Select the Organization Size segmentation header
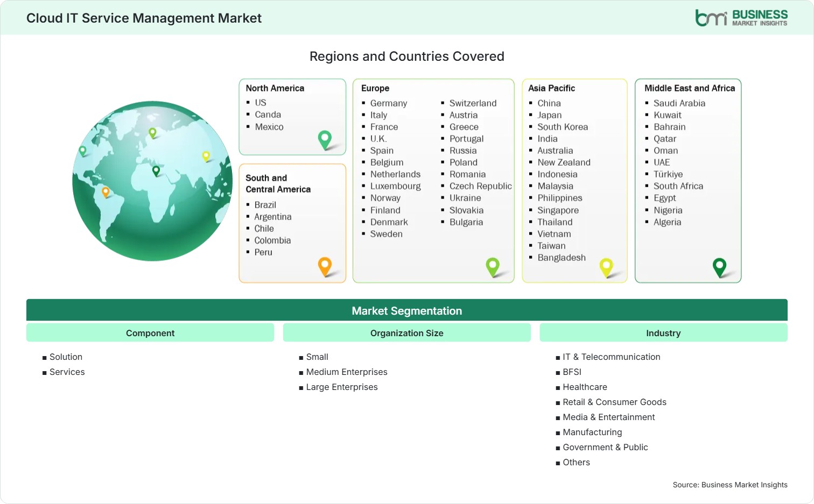 pos(407,333)
